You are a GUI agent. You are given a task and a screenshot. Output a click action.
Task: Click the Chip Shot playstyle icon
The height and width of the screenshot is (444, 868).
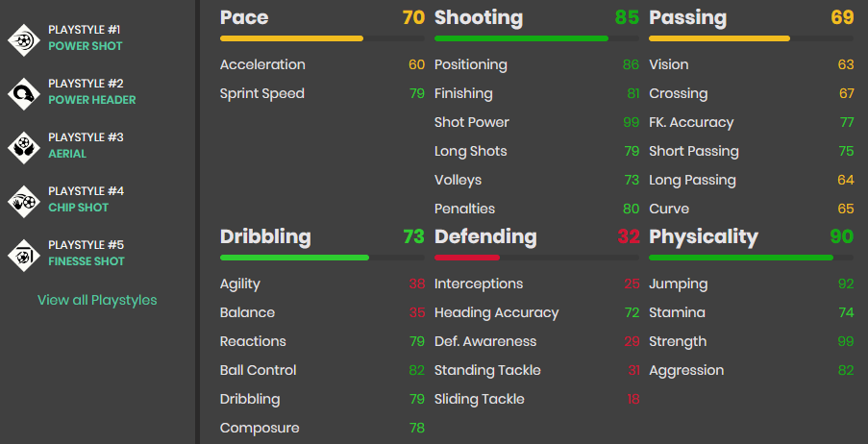click(x=24, y=202)
